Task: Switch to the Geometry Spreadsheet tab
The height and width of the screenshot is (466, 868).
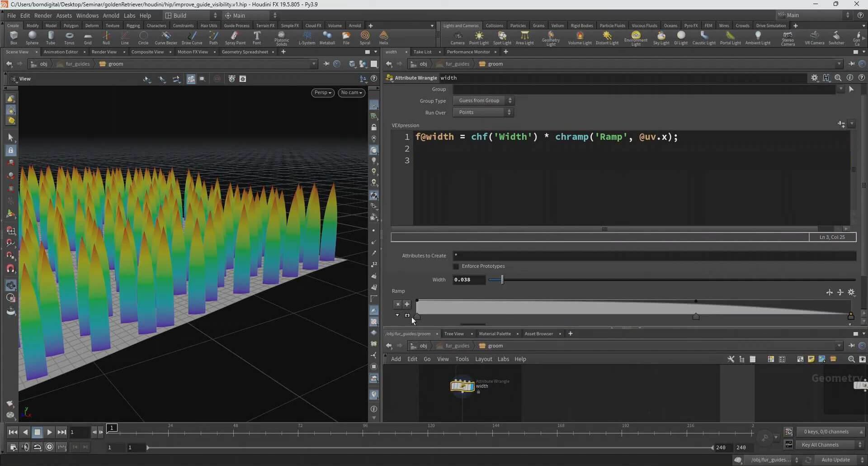Action: click(x=245, y=52)
